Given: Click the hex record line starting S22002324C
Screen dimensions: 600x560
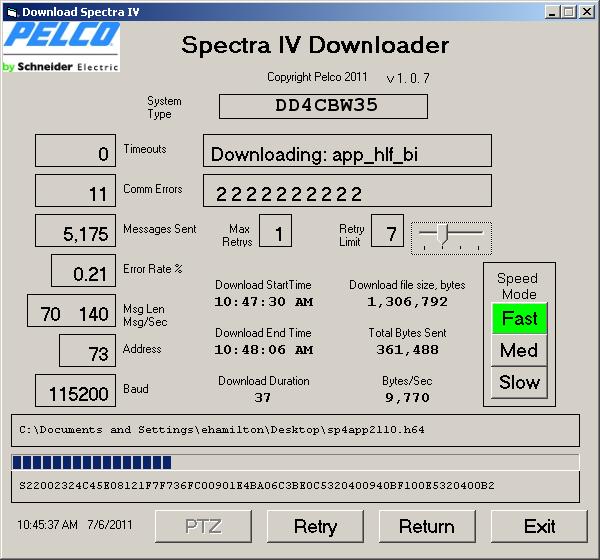Looking at the screenshot, I should coord(295,486).
